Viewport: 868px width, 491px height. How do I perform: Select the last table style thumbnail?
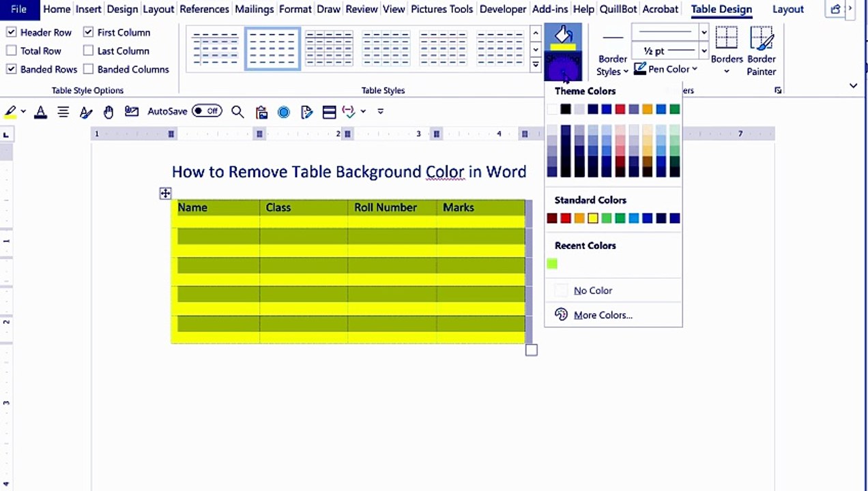coord(501,48)
